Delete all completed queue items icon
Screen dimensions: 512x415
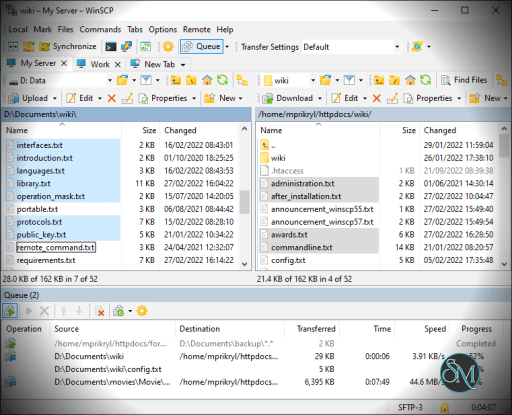tap(100, 311)
